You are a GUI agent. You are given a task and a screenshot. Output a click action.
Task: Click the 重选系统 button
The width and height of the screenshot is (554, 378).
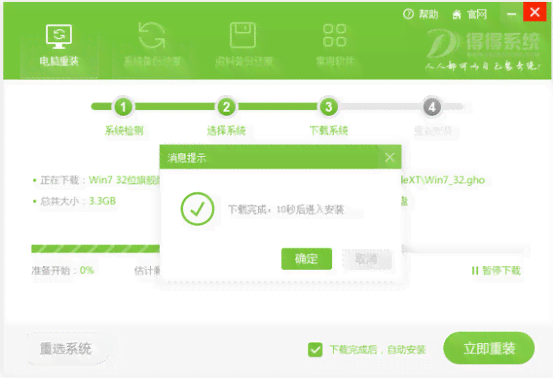point(66,349)
